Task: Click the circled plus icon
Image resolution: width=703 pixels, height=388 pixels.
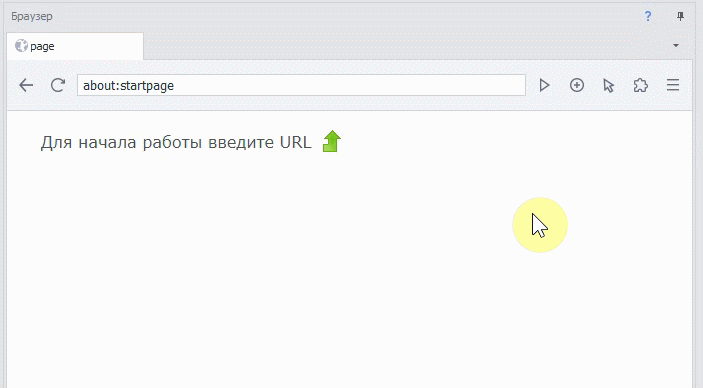Action: click(x=577, y=85)
